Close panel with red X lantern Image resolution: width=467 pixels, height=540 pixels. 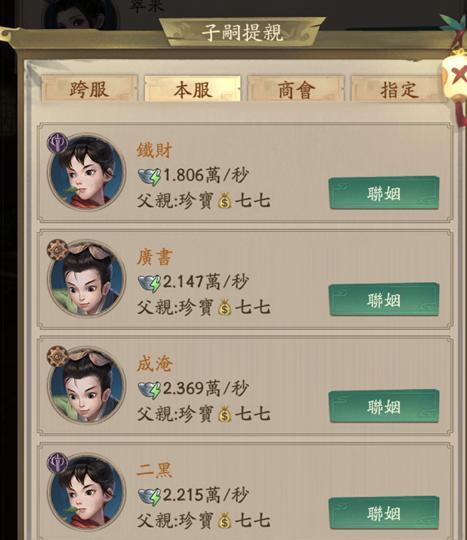click(x=456, y=75)
